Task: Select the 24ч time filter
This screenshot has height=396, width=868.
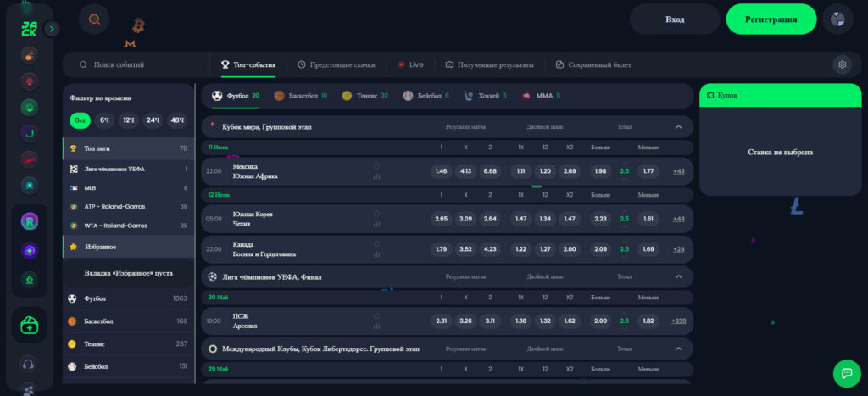Action: point(153,120)
